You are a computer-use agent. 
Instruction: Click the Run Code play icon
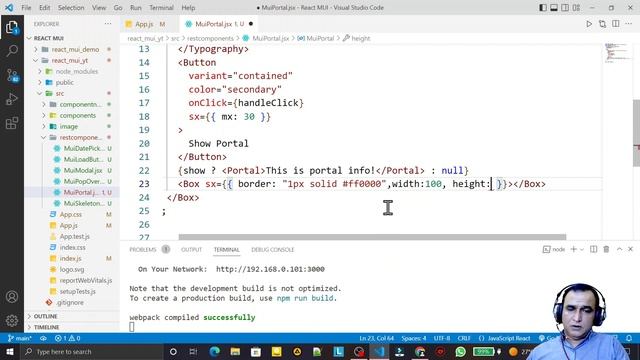coord(589,24)
